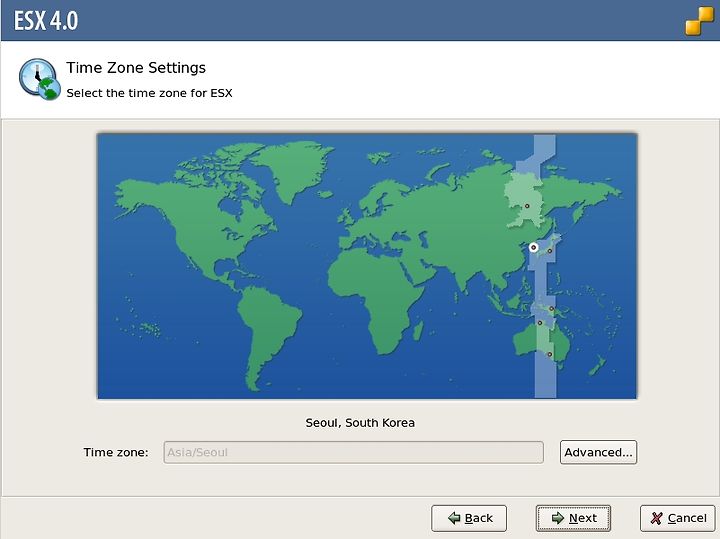Select the Seoul city marker on map
The height and width of the screenshot is (539, 720).
[533, 247]
